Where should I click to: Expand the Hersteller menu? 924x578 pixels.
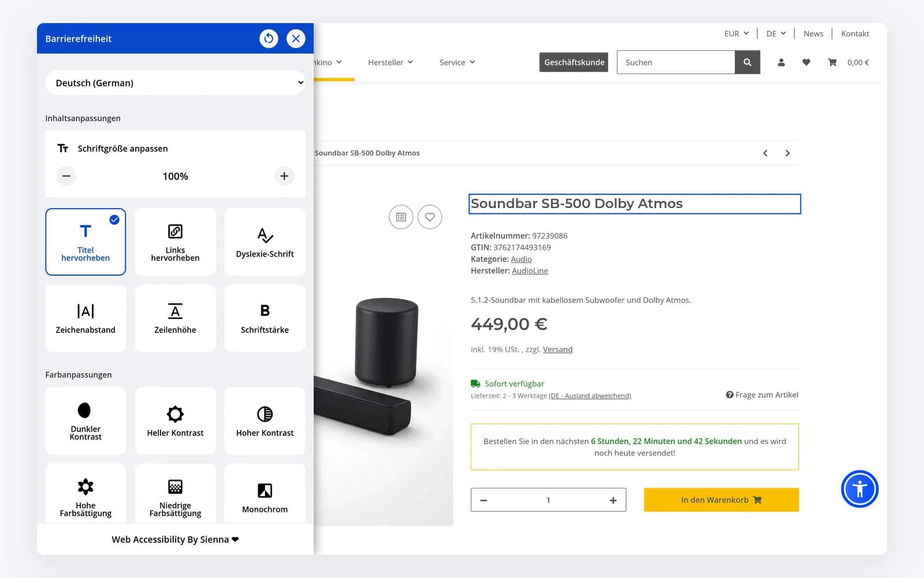pyautogui.click(x=390, y=62)
